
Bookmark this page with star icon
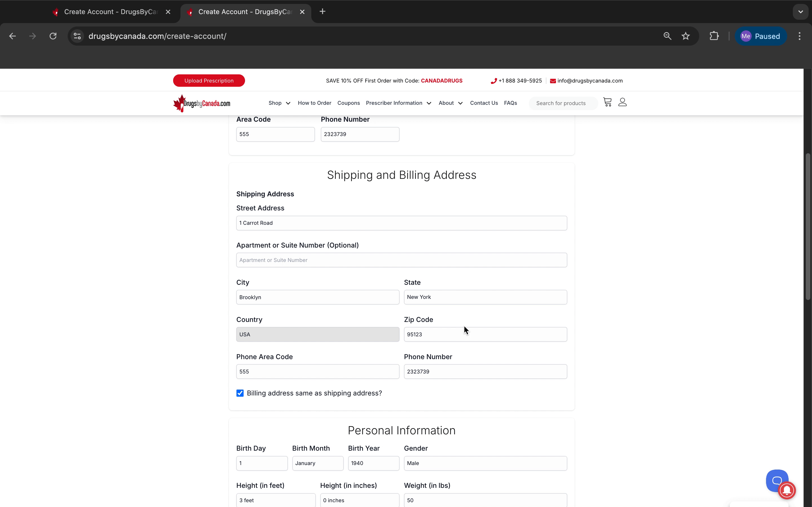point(685,36)
